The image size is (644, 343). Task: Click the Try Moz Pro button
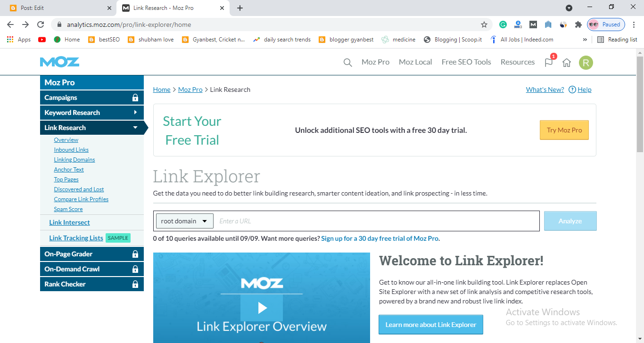(x=564, y=130)
